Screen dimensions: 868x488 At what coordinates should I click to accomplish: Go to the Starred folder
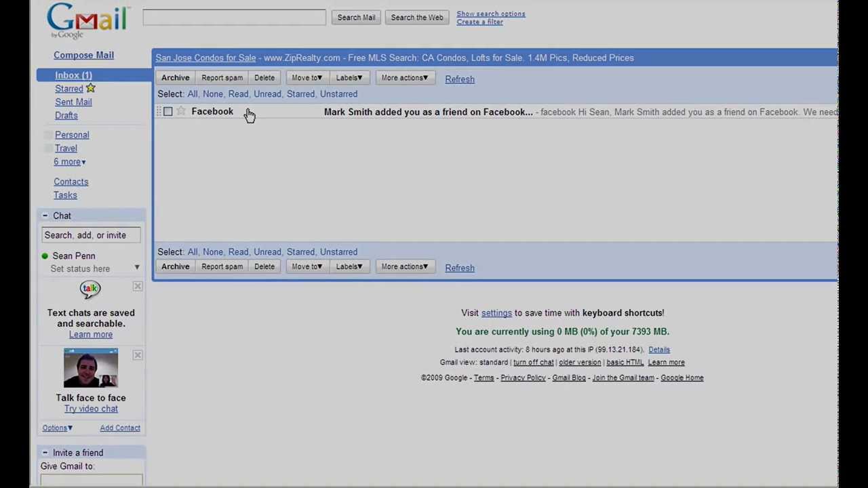[x=69, y=89]
